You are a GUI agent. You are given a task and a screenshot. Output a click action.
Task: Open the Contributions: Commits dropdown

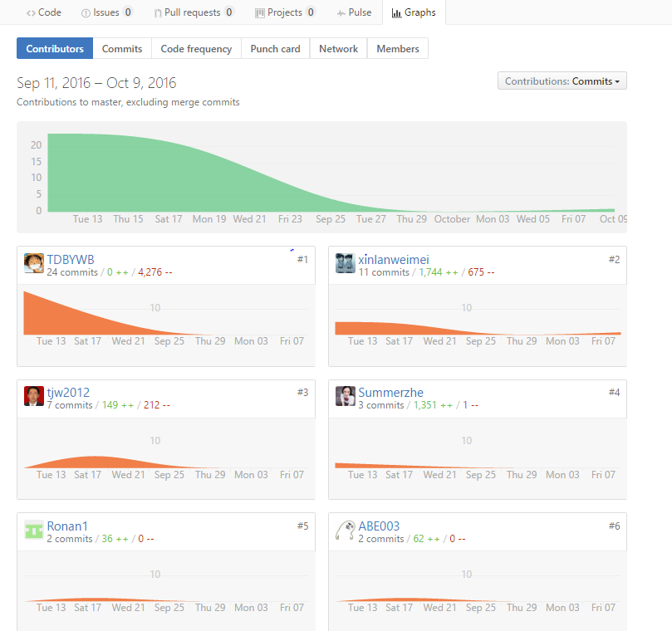(x=562, y=81)
